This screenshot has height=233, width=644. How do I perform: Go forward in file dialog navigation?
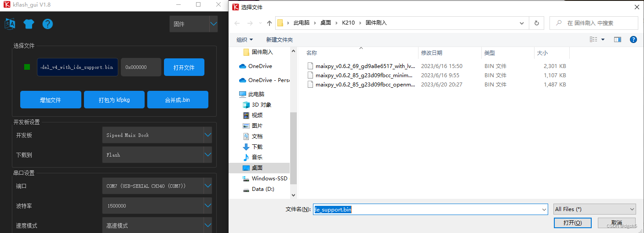pyautogui.click(x=249, y=23)
